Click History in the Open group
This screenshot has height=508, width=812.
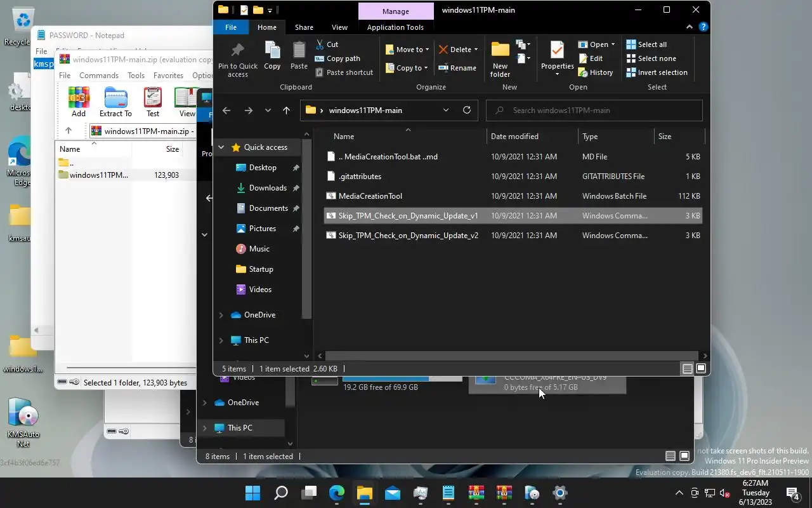(596, 72)
